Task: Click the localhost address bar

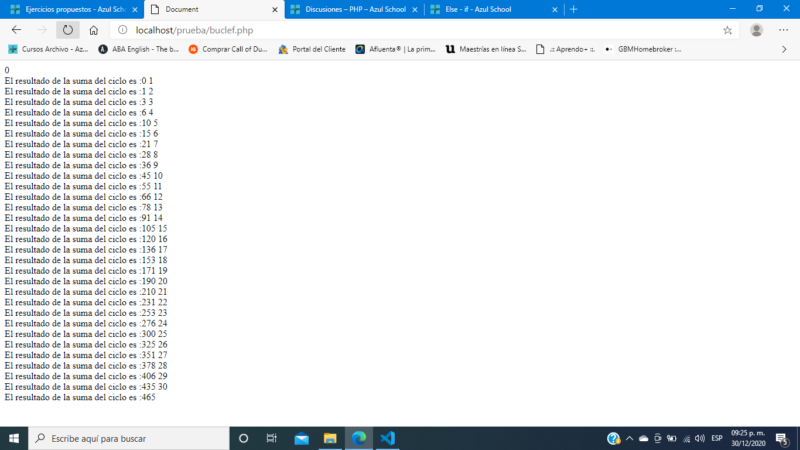Action: pyautogui.click(x=400, y=30)
